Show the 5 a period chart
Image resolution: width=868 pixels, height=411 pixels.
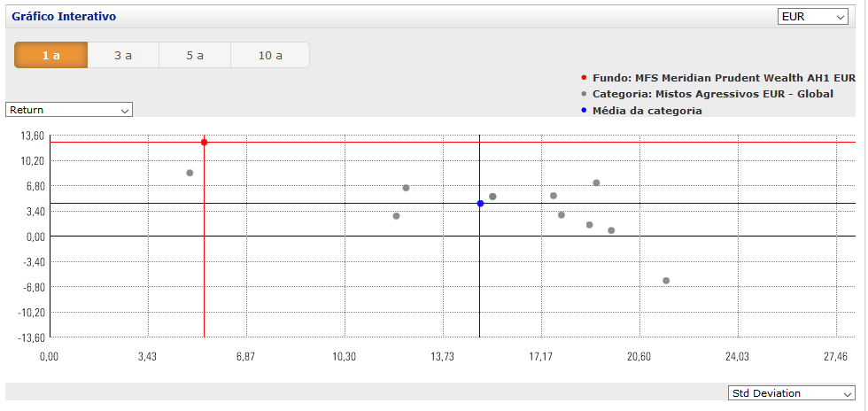click(x=195, y=55)
